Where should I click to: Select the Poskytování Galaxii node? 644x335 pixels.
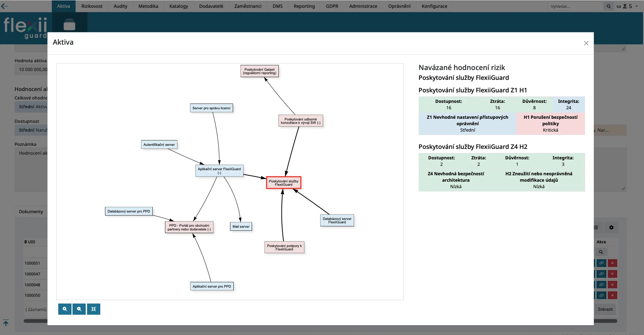(x=259, y=71)
